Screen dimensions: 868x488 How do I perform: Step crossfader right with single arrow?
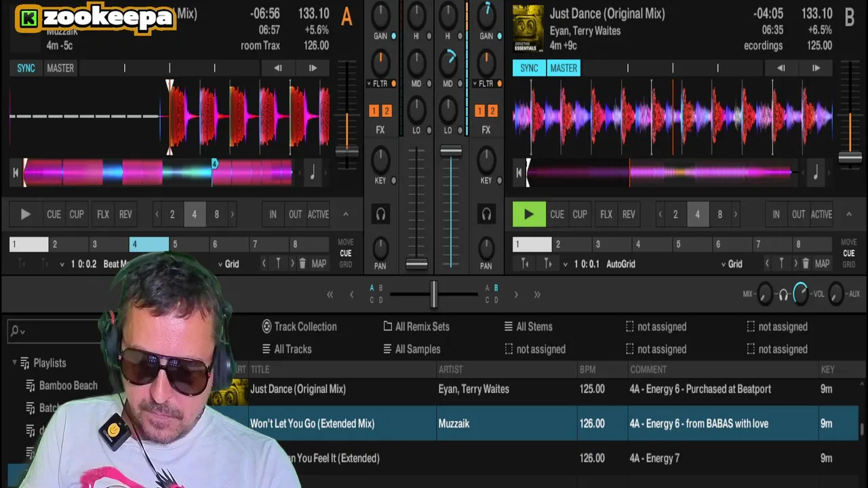pos(515,294)
